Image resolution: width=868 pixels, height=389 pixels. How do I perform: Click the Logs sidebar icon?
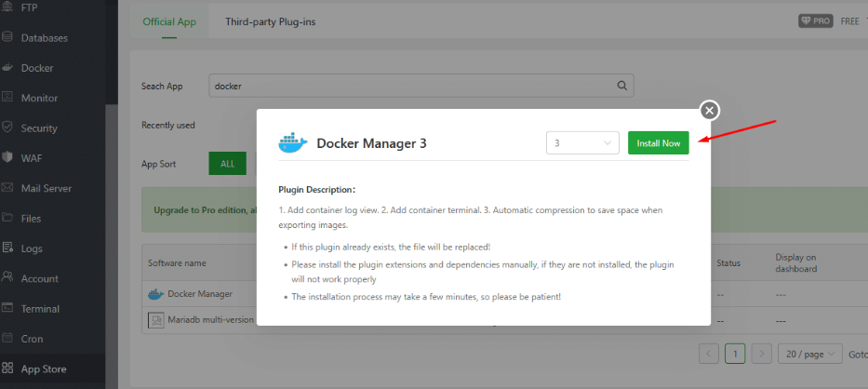(x=7, y=248)
